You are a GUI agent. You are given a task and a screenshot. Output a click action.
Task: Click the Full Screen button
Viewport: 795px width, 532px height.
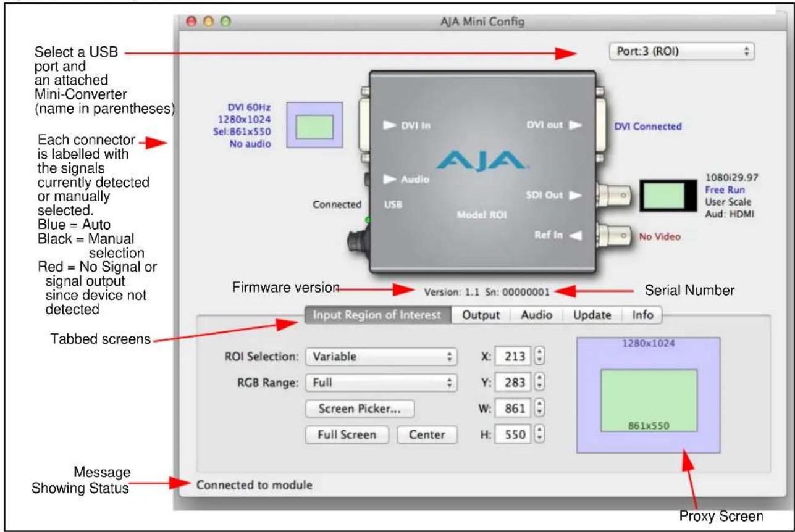coord(347,434)
